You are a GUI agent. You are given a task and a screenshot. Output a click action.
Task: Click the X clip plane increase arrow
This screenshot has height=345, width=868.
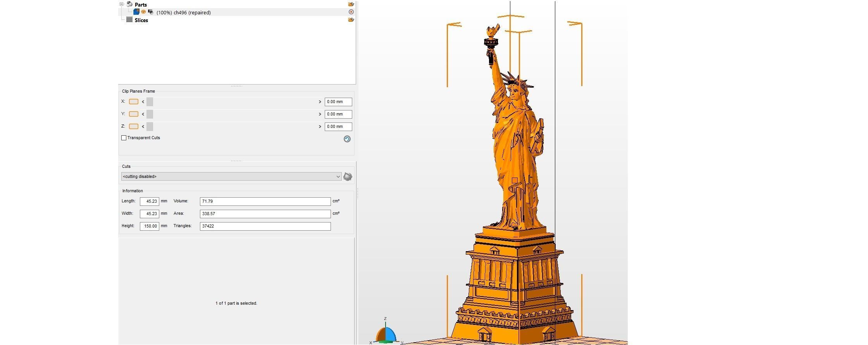320,102
